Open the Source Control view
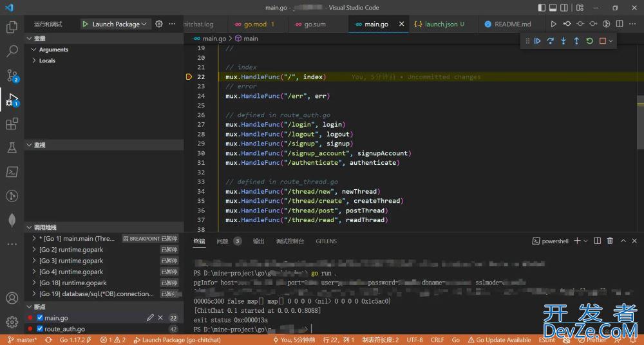Screen dimensions: 644x345 (x=12, y=75)
